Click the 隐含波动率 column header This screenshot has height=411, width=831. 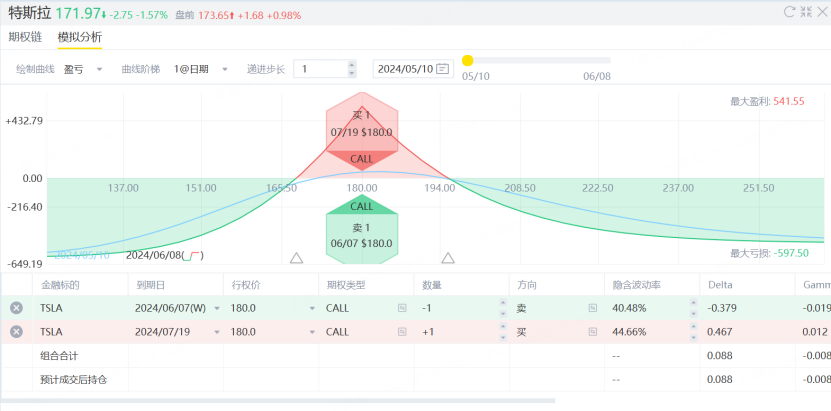(x=636, y=285)
